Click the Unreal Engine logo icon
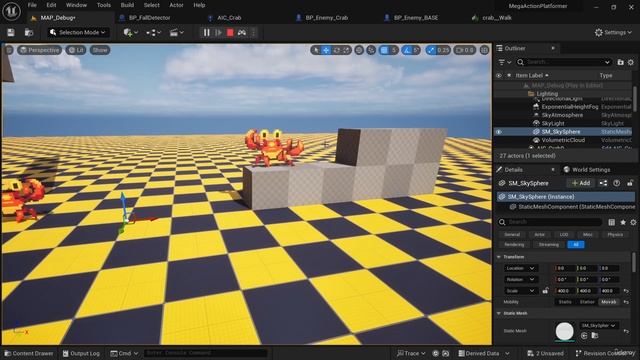640x360 pixels. (x=11, y=11)
